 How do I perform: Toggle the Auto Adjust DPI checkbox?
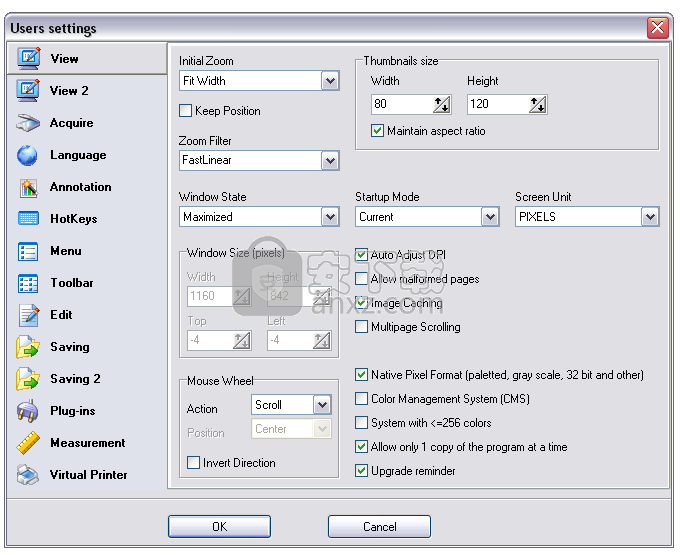361,255
